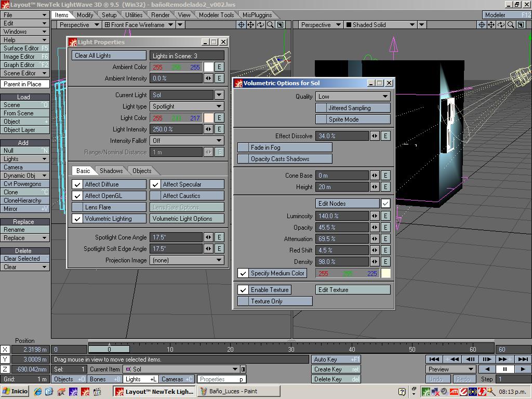Viewport: 532px width, 399px height.
Task: Toggle the Volumetric Lighting checkbox
Action: pos(77,219)
